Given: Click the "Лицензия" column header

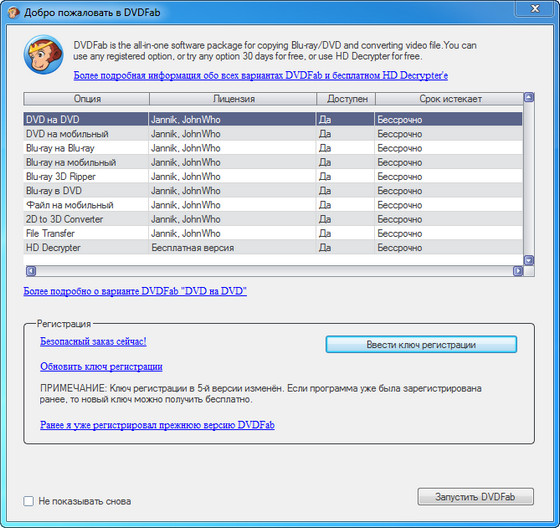Looking at the screenshot, I should pyautogui.click(x=233, y=99).
